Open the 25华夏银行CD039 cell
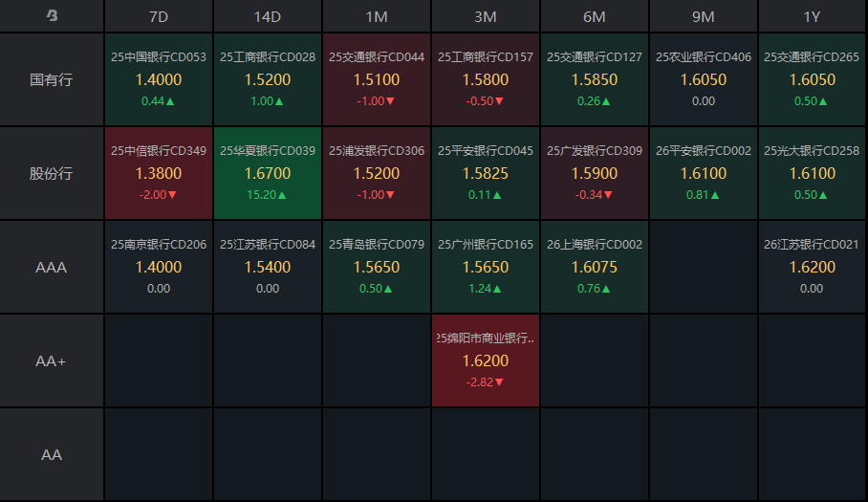868x502 pixels. (x=268, y=173)
